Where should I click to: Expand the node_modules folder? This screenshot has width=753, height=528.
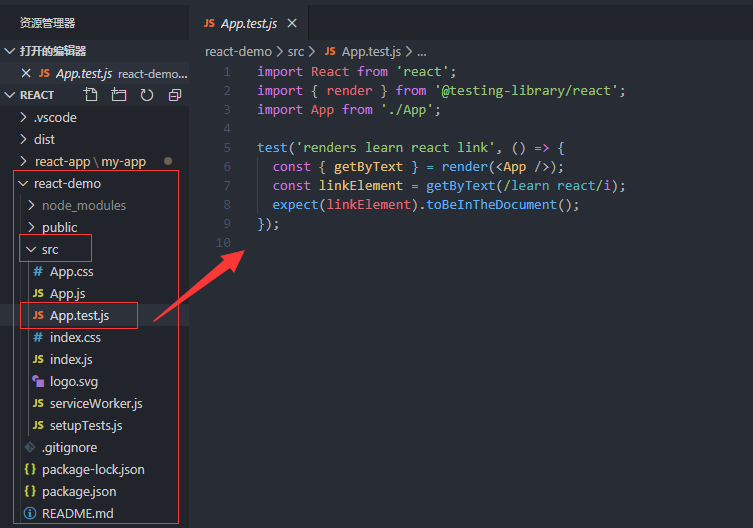33,205
